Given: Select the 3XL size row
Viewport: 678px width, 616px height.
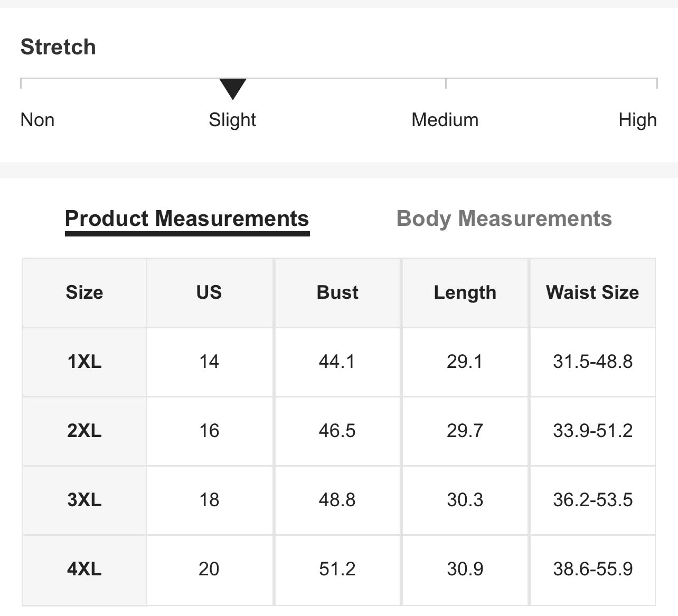Looking at the screenshot, I should [84, 500].
